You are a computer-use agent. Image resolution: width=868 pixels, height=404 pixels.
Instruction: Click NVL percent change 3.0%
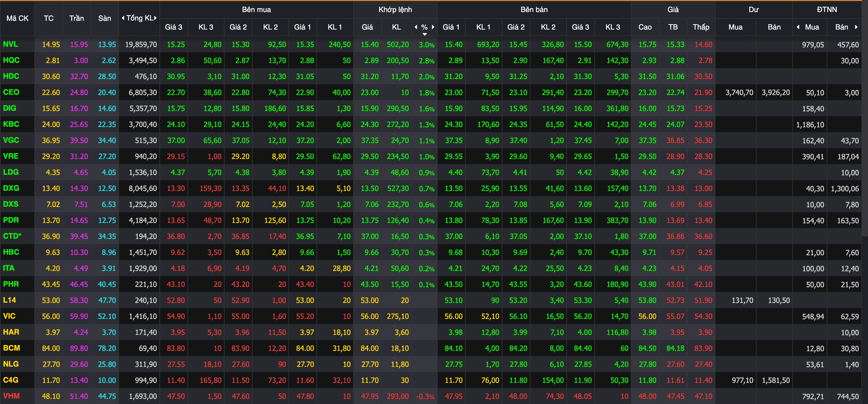426,45
